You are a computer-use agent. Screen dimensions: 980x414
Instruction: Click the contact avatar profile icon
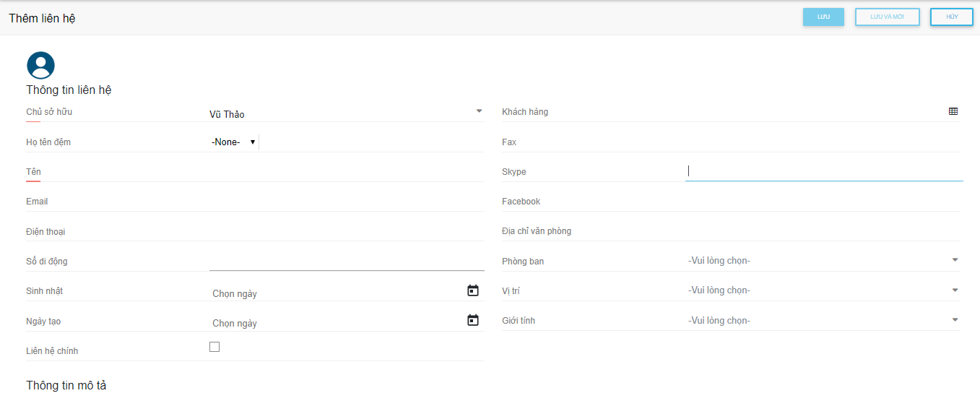(x=40, y=65)
